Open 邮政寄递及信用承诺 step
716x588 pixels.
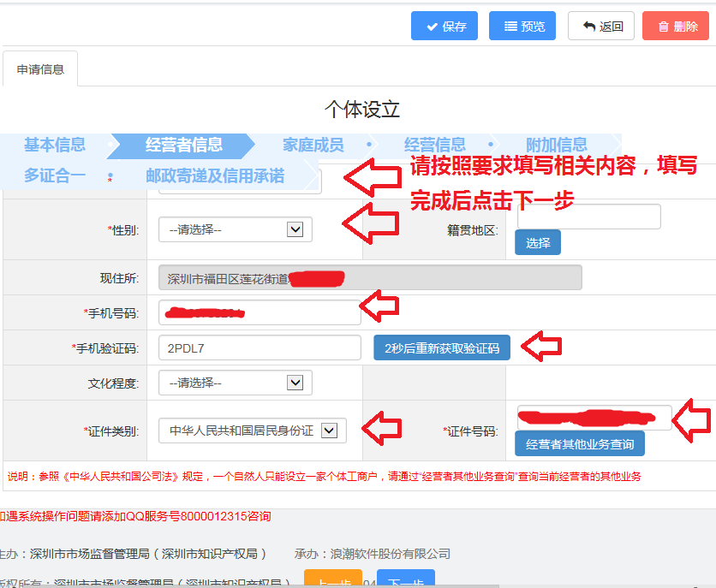coord(214,175)
